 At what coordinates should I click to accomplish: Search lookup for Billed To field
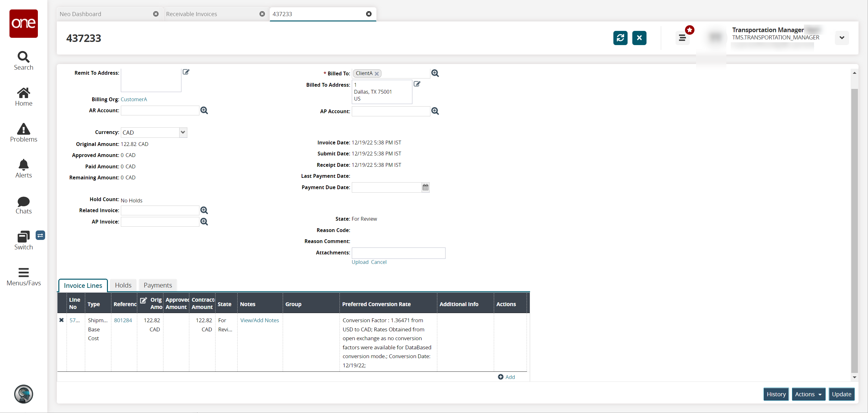pos(435,73)
